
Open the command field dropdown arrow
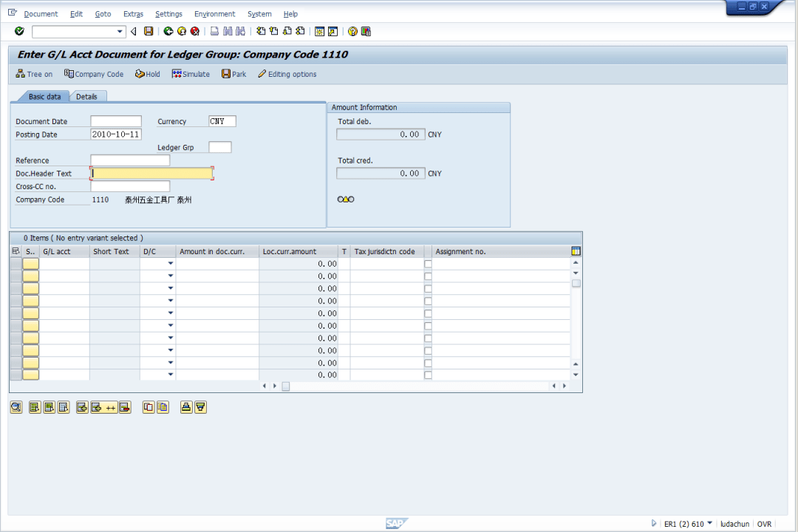click(x=120, y=32)
